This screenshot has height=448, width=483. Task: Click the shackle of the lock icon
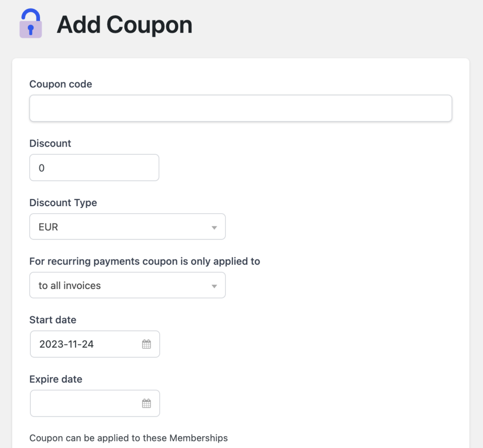[30, 15]
